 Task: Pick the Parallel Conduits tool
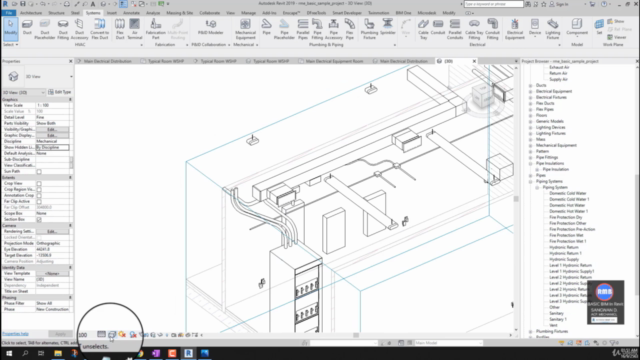tap(455, 29)
